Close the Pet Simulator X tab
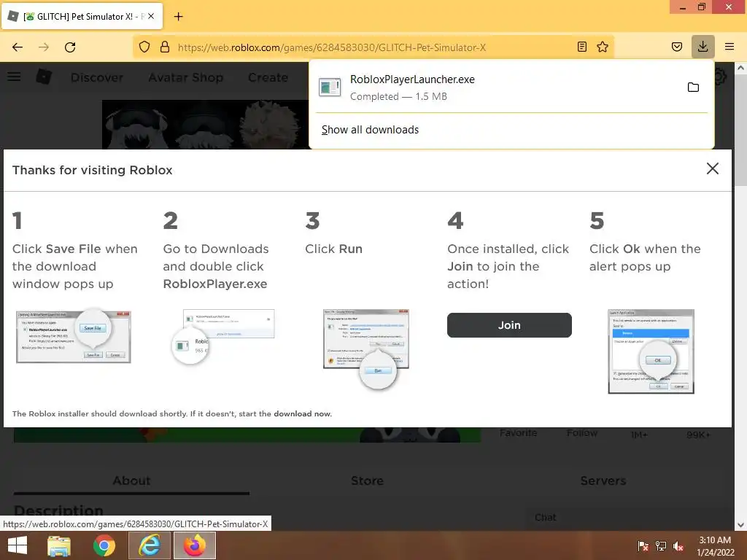Screen dimensions: 747x560 point(150,16)
